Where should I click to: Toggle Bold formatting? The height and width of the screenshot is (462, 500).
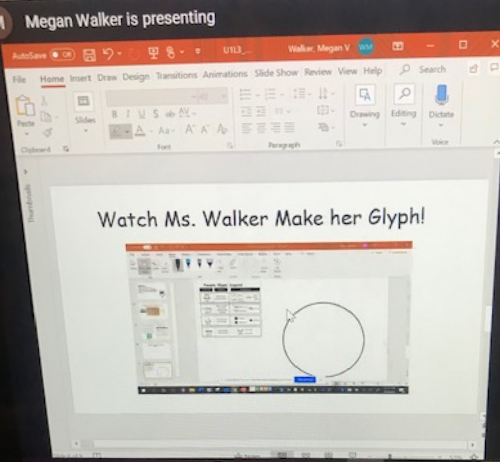click(114, 114)
